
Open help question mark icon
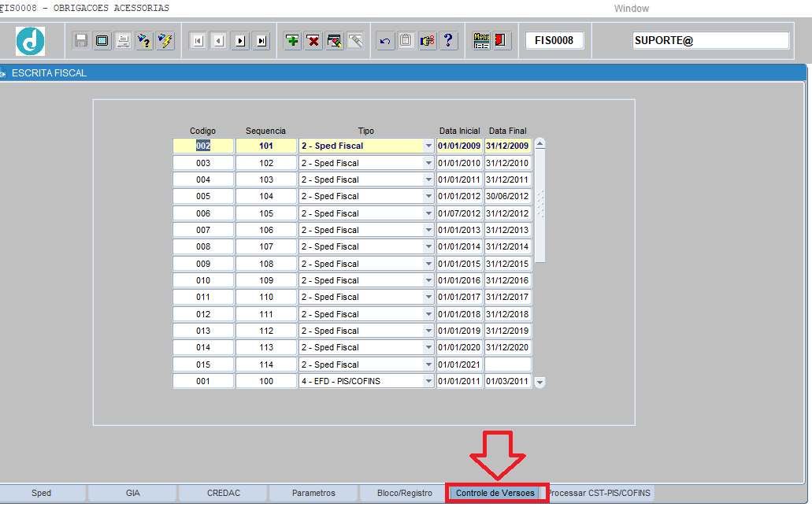coord(448,40)
